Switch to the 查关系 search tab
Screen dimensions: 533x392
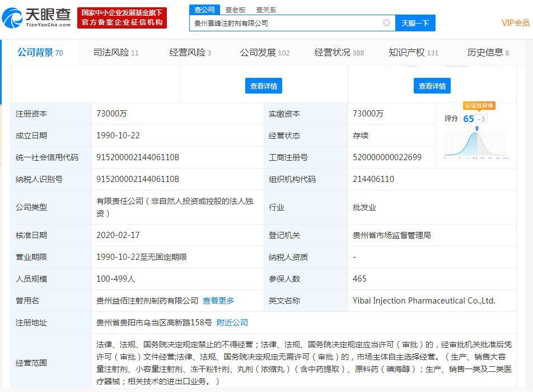pos(266,10)
